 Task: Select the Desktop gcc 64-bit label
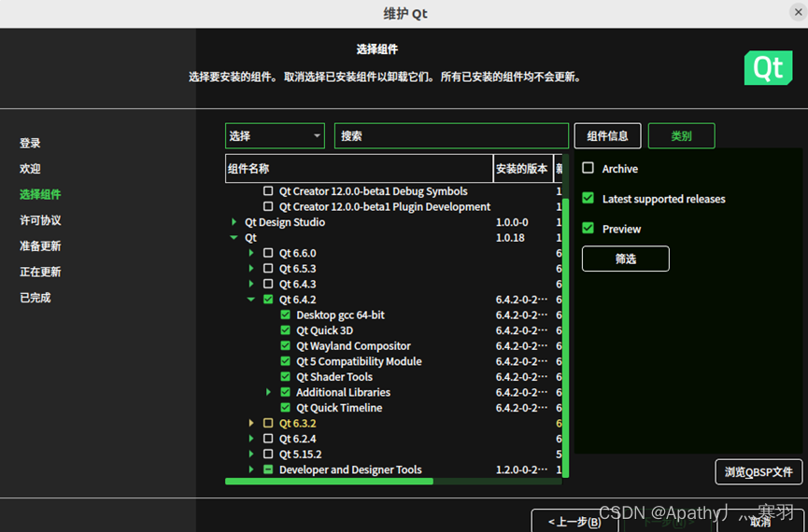click(x=340, y=315)
